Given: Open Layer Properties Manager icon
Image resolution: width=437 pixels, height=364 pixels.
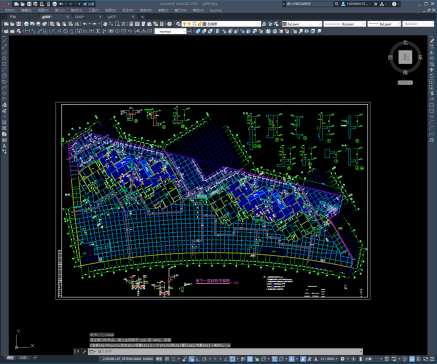Looking at the screenshot, I should click(x=179, y=24).
